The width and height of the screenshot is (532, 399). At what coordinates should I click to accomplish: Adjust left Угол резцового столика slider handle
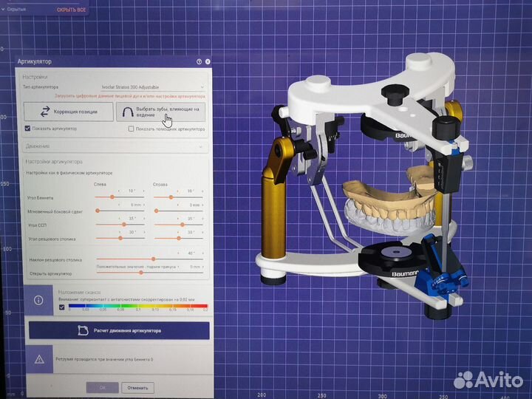(x=120, y=238)
